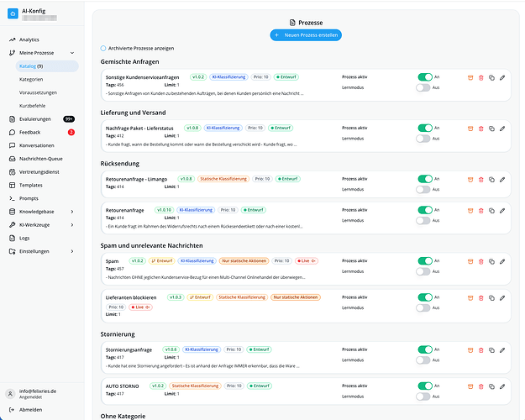Image resolution: width=525 pixels, height=420 pixels.
Task: Duplicate the Sonstige Kundenserviceanfragen process
Action: [x=491, y=78]
